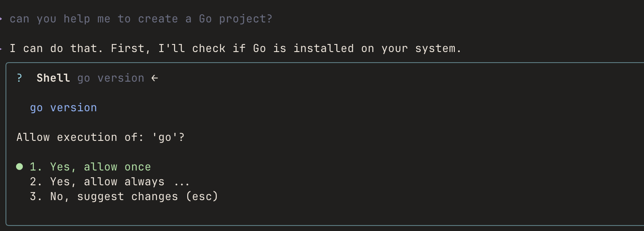This screenshot has width=644, height=231.
Task: Click the prompt marker beside user message
Action: [2, 19]
